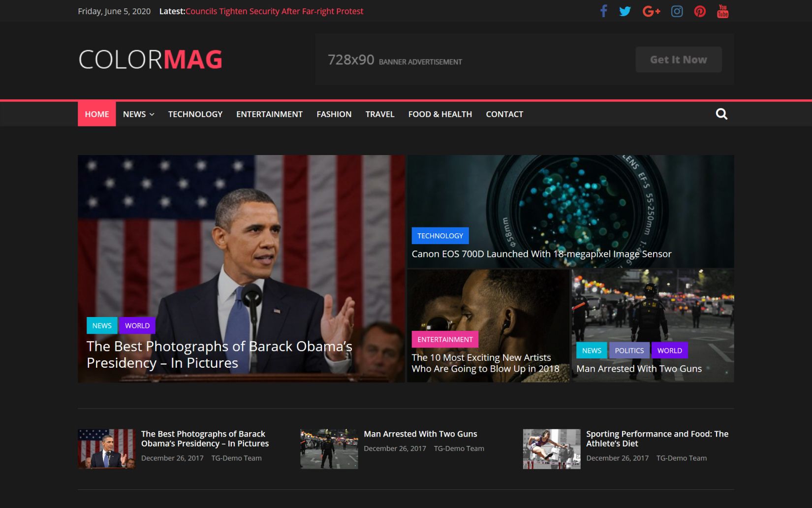This screenshot has width=812, height=508.
Task: Open the site search magnifier
Action: (x=721, y=114)
